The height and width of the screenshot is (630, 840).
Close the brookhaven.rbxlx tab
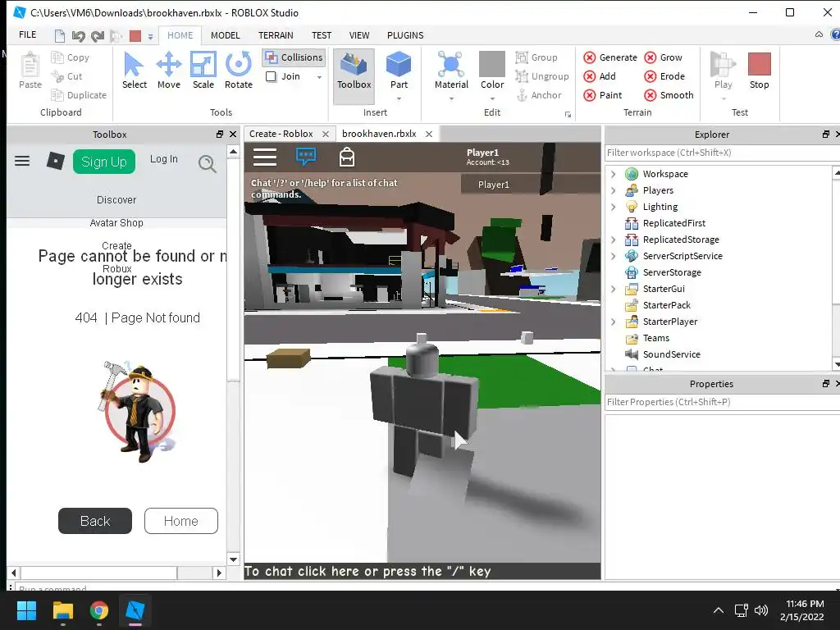pyautogui.click(x=429, y=134)
